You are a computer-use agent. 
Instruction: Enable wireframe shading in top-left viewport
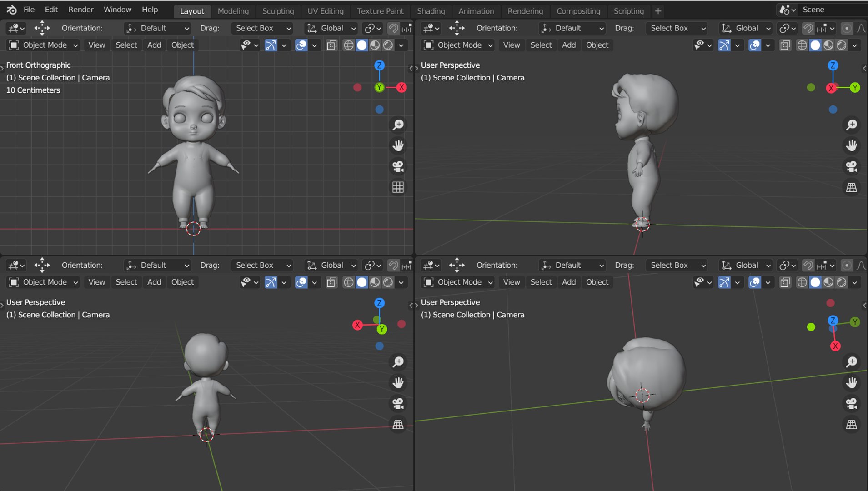coord(348,45)
